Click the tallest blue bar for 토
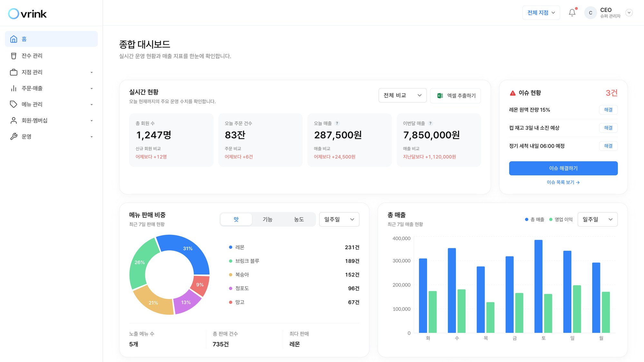 [x=538, y=286]
